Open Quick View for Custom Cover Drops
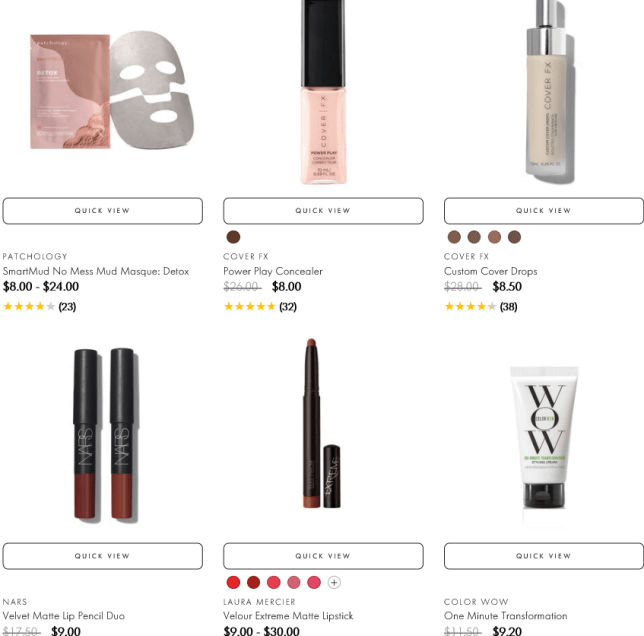 point(544,211)
